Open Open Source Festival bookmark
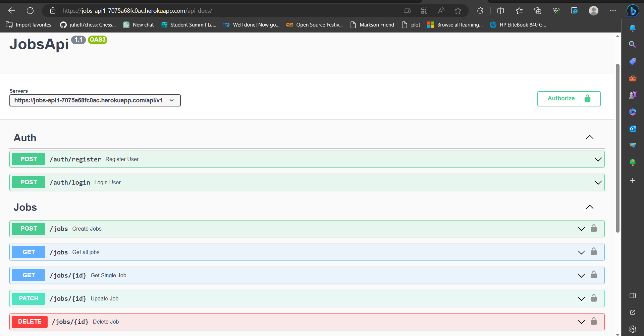 315,25
